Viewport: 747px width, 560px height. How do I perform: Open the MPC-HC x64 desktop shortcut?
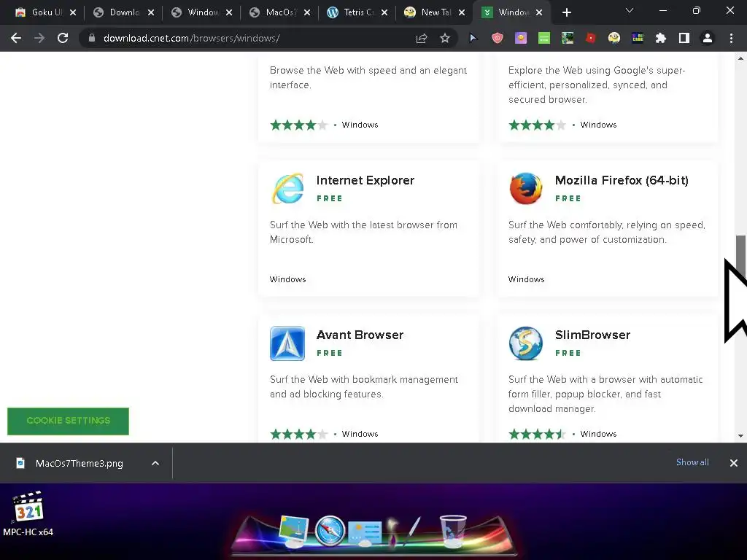(28, 514)
